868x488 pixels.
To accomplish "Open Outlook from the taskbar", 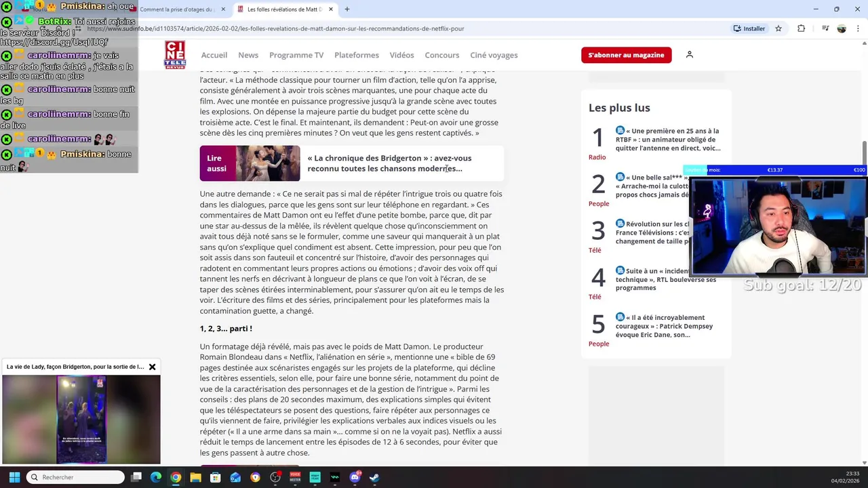I will (235, 477).
